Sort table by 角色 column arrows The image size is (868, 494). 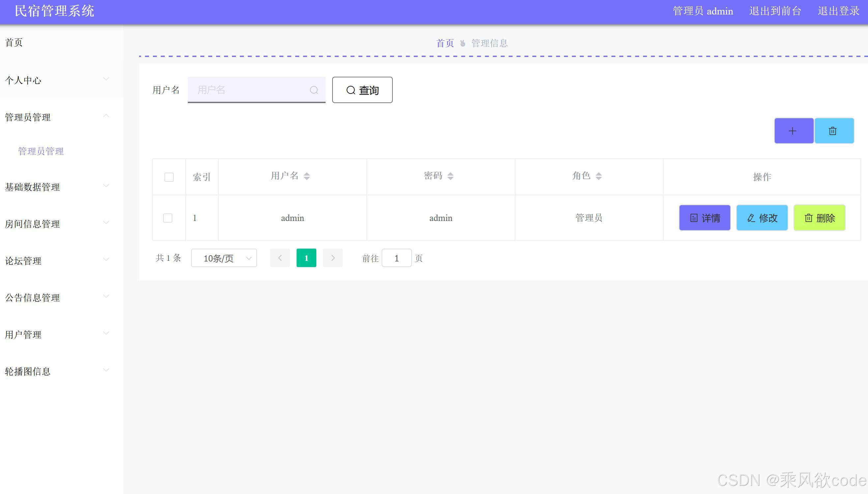tap(598, 176)
